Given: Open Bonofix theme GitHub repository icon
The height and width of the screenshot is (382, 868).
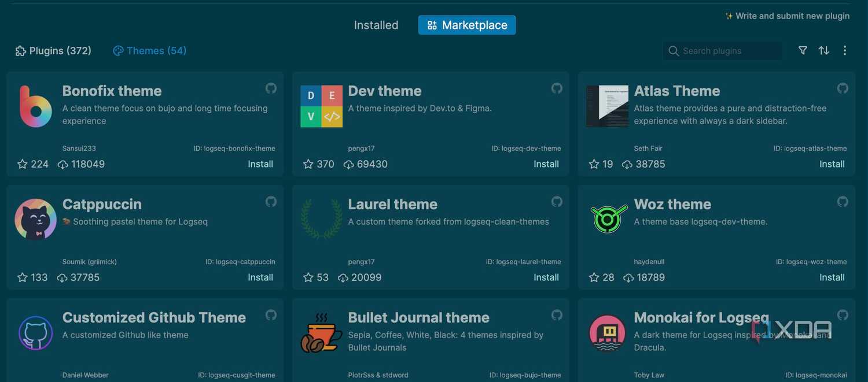Looking at the screenshot, I should tap(271, 88).
